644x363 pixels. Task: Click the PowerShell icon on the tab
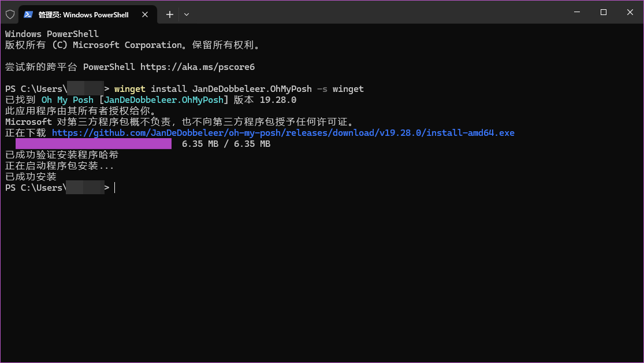tap(28, 15)
